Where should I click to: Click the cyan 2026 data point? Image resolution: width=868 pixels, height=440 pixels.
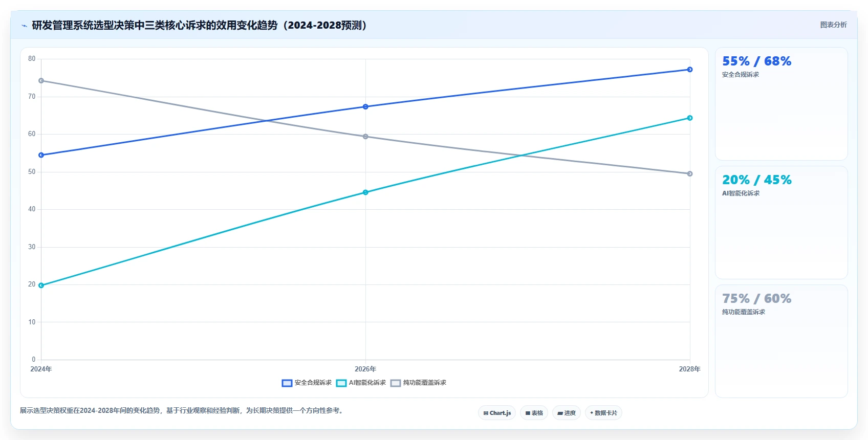[x=365, y=192]
